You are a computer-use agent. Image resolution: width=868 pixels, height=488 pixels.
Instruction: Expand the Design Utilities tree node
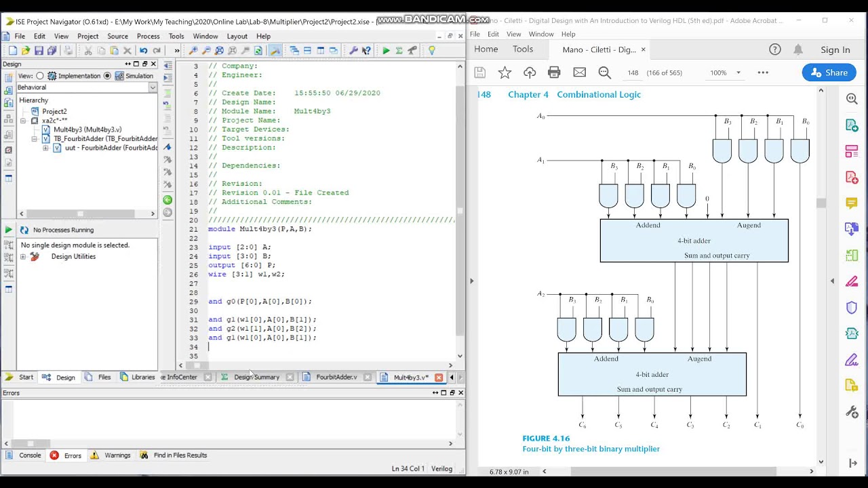pos(23,257)
